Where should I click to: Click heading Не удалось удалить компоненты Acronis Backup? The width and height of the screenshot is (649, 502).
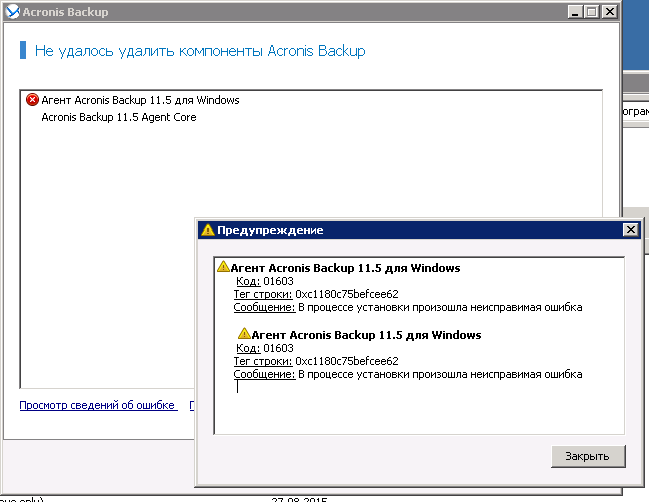click(200, 51)
